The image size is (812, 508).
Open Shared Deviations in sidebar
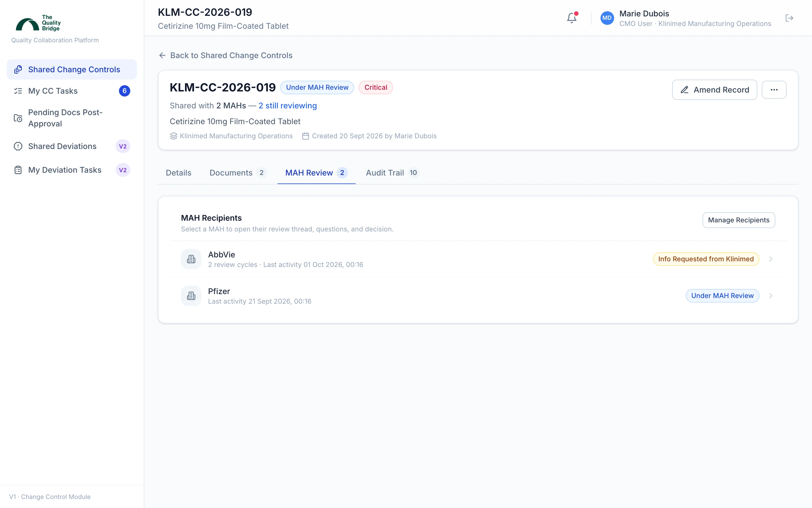tap(72, 146)
